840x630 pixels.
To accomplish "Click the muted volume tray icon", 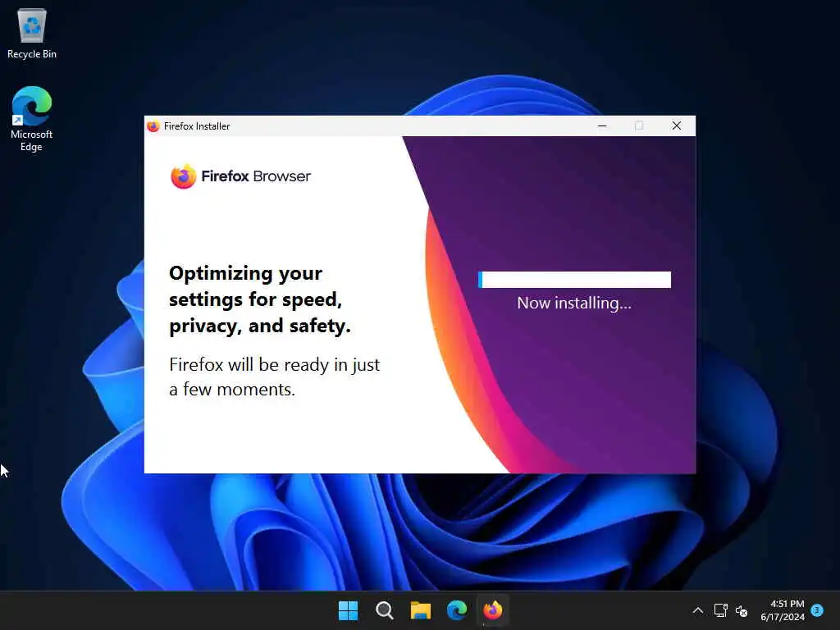I will 742,610.
